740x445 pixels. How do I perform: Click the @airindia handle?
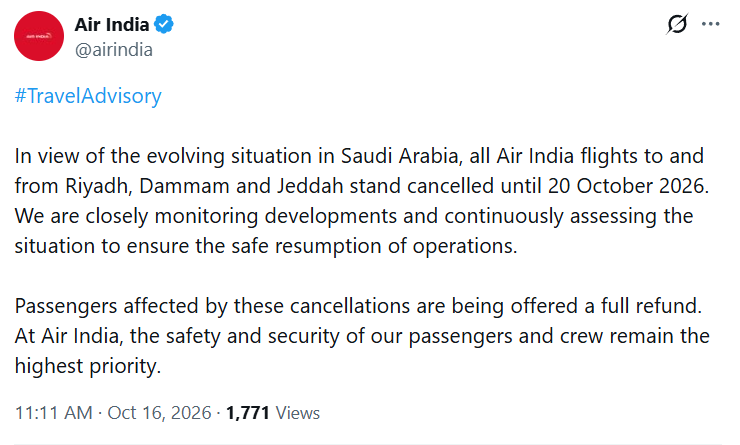[x=114, y=50]
